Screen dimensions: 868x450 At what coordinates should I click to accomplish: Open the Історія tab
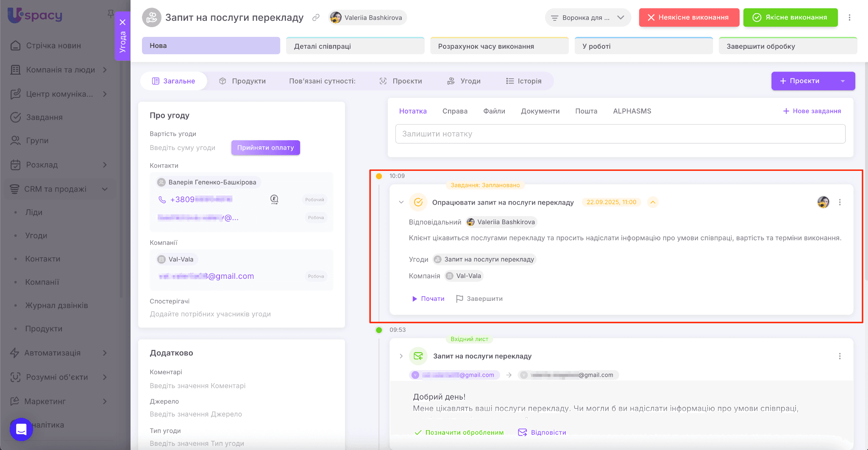pyautogui.click(x=524, y=81)
